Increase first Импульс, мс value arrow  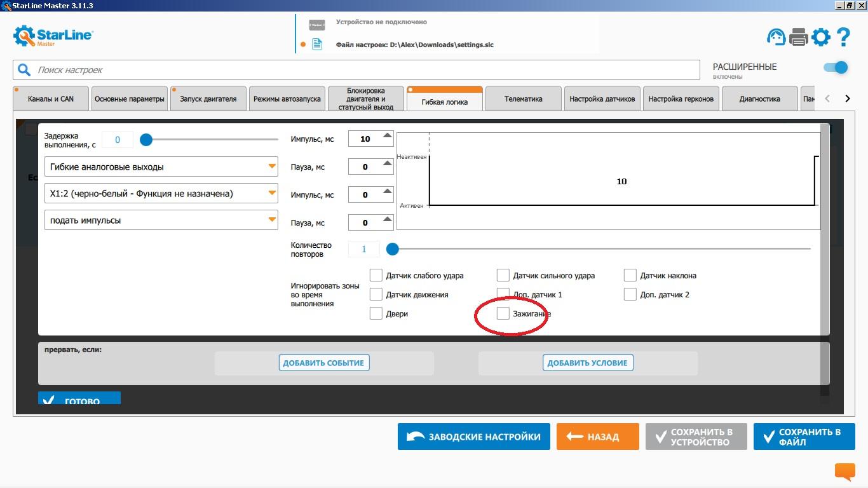click(387, 135)
